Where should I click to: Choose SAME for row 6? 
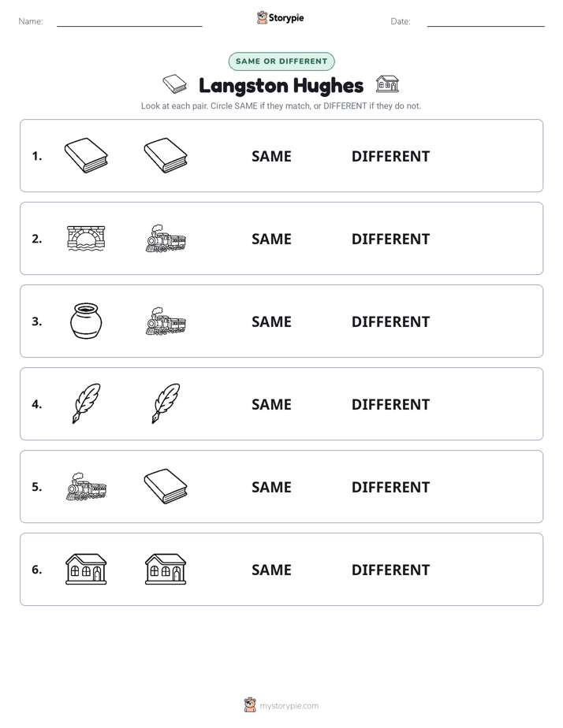click(271, 570)
